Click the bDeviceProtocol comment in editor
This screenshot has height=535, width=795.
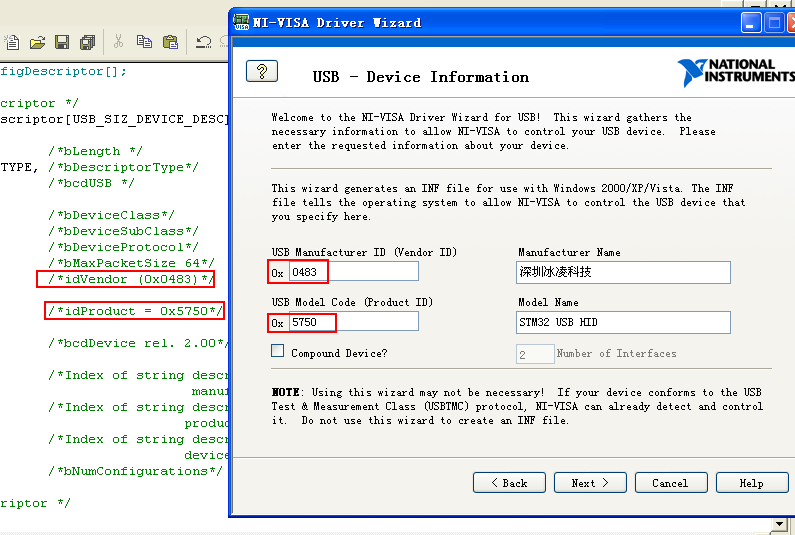(123, 247)
